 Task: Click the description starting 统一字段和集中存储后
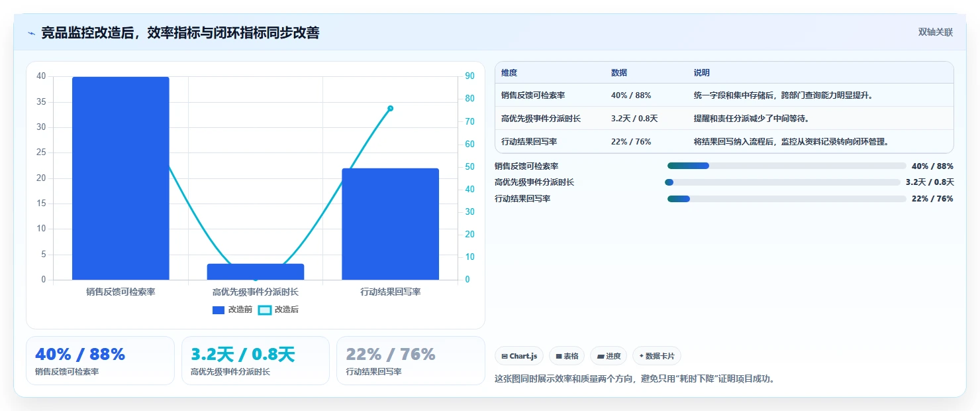point(784,95)
